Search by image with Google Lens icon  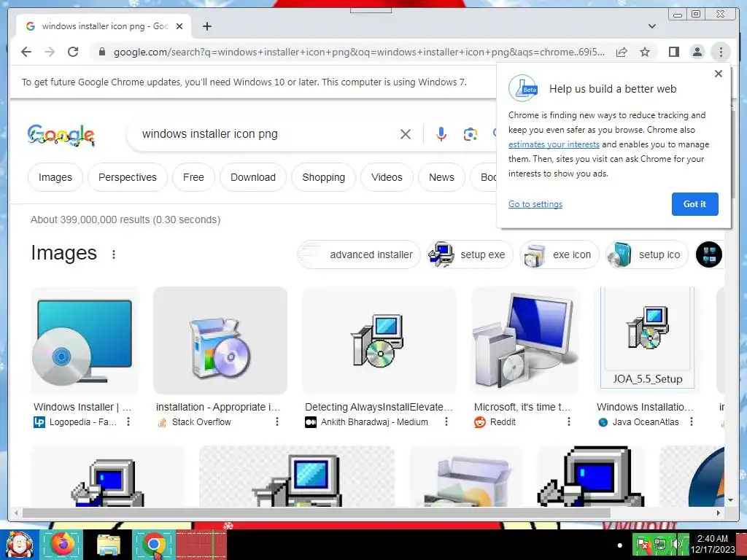coord(471,134)
